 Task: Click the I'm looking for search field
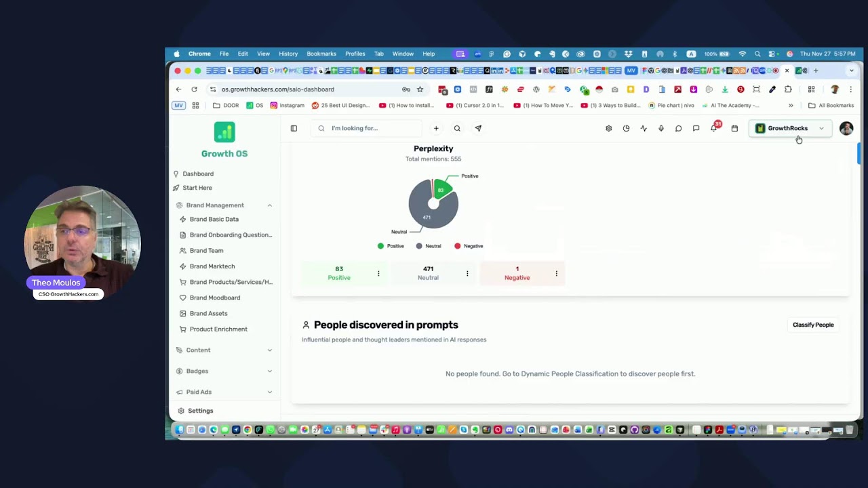pos(366,128)
